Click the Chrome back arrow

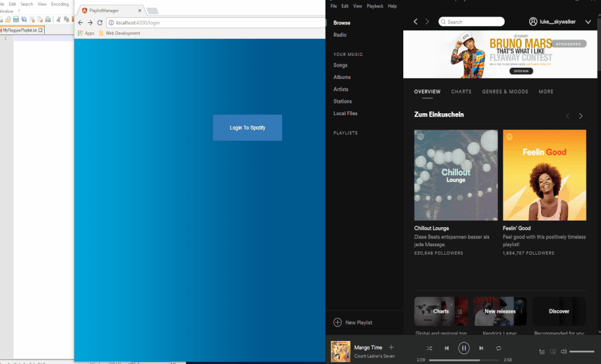(80, 22)
